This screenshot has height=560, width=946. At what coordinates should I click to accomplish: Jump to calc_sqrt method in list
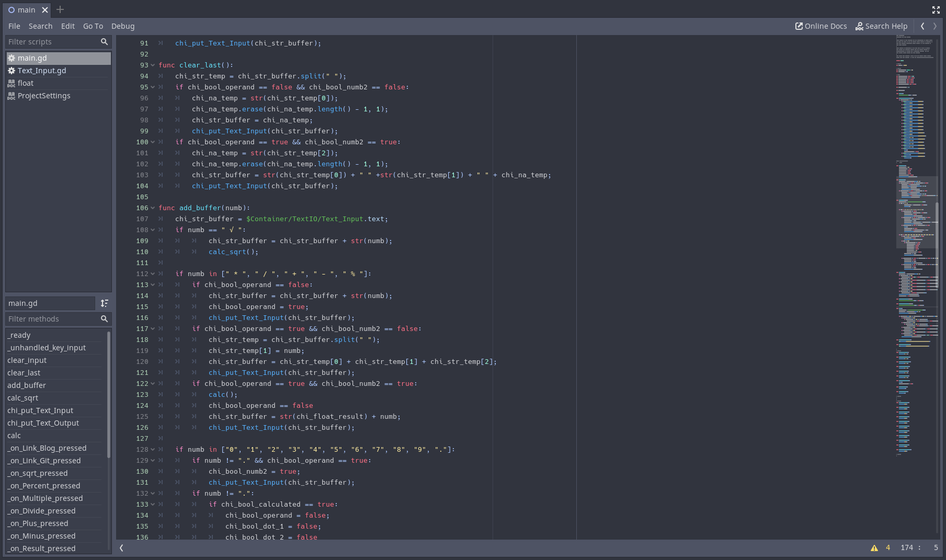[x=23, y=398]
